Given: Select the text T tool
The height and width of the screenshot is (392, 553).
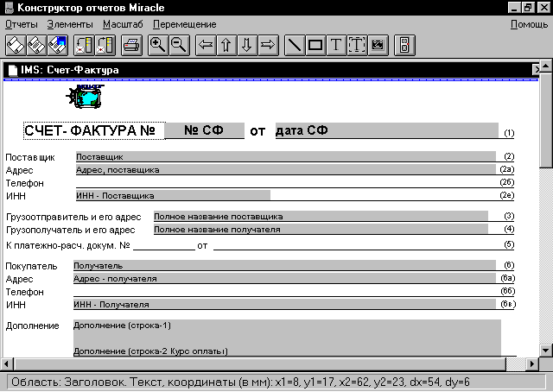Looking at the screenshot, I should click(336, 44).
